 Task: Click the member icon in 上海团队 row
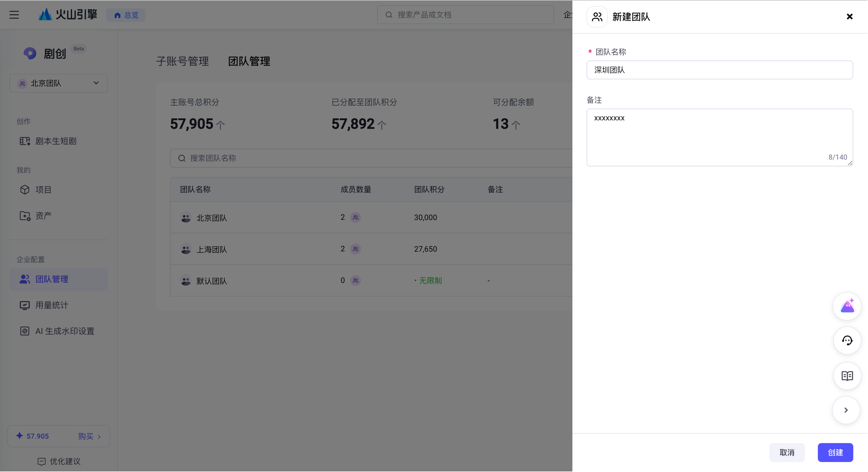[356, 249]
